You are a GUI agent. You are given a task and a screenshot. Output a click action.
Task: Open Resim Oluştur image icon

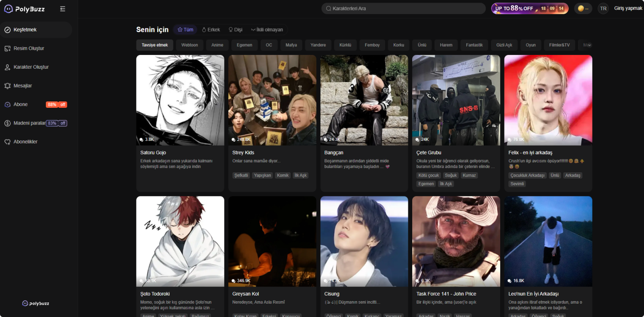point(7,49)
